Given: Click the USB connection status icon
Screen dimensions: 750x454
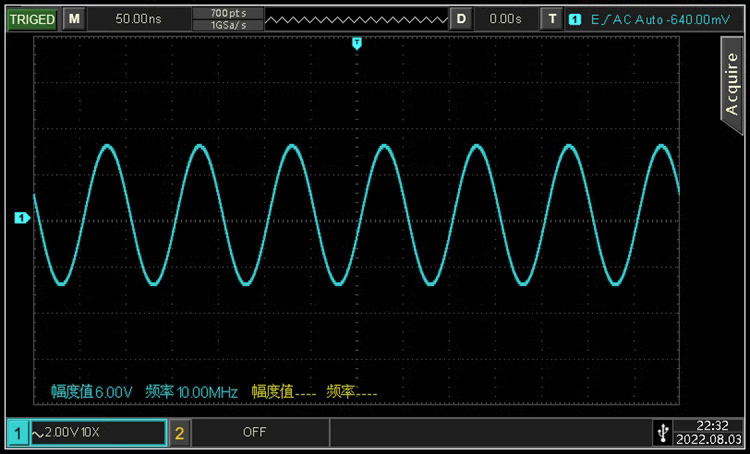Looking at the screenshot, I should point(662,432).
